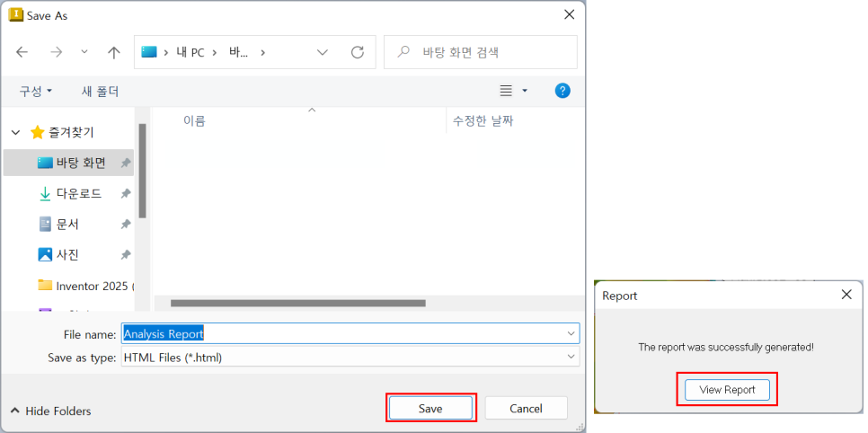Click the pin icon next to 사진
This screenshot has width=868, height=433.
126,255
